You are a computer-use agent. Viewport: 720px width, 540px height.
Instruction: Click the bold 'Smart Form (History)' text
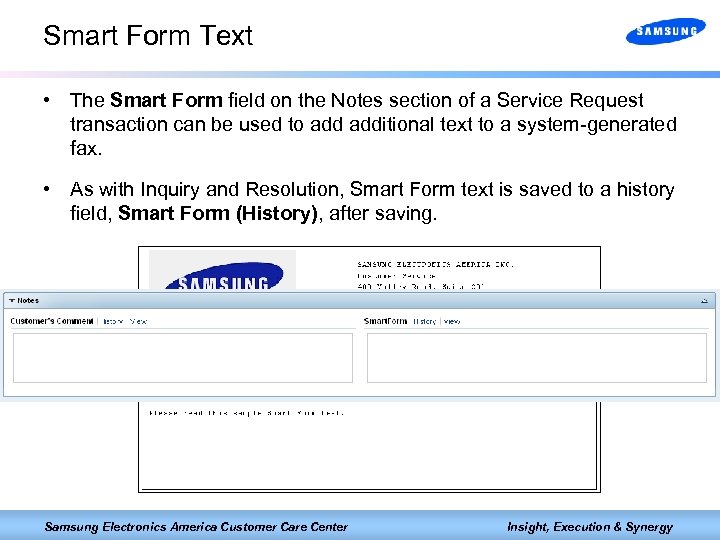[x=218, y=214]
